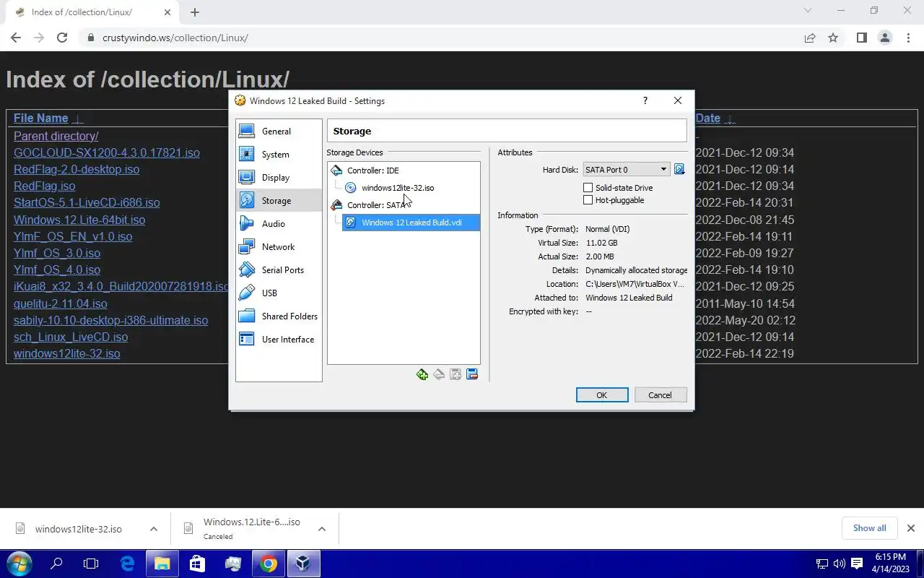Open Ylmf_OS_3.0.iso link

pyautogui.click(x=57, y=253)
